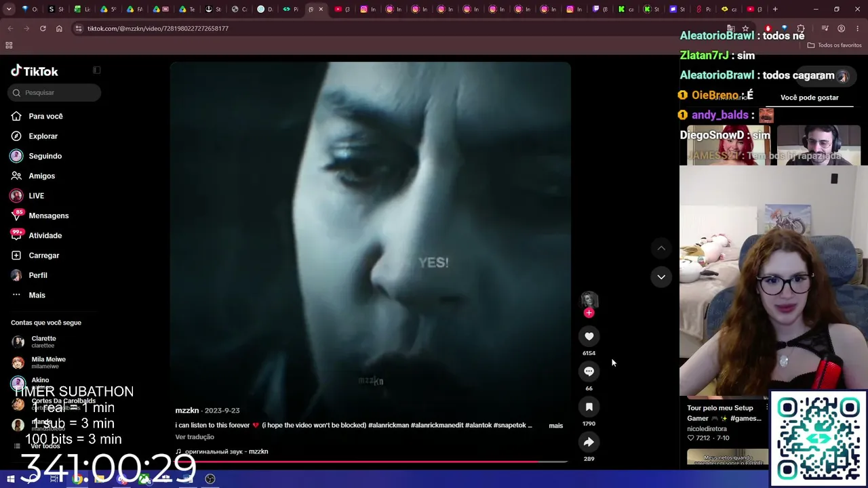This screenshot has height=488, width=868.
Task: Open the LIVE section
Action: tap(36, 196)
